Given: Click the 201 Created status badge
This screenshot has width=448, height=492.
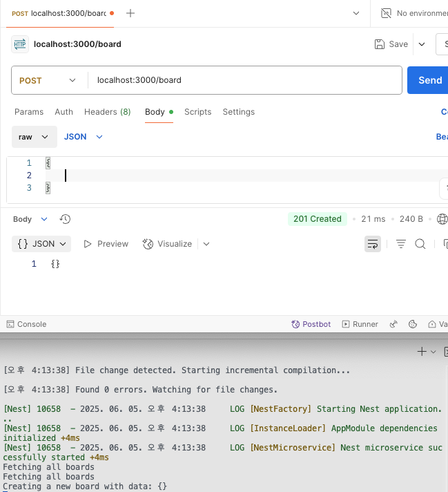Looking at the screenshot, I should pos(318,219).
